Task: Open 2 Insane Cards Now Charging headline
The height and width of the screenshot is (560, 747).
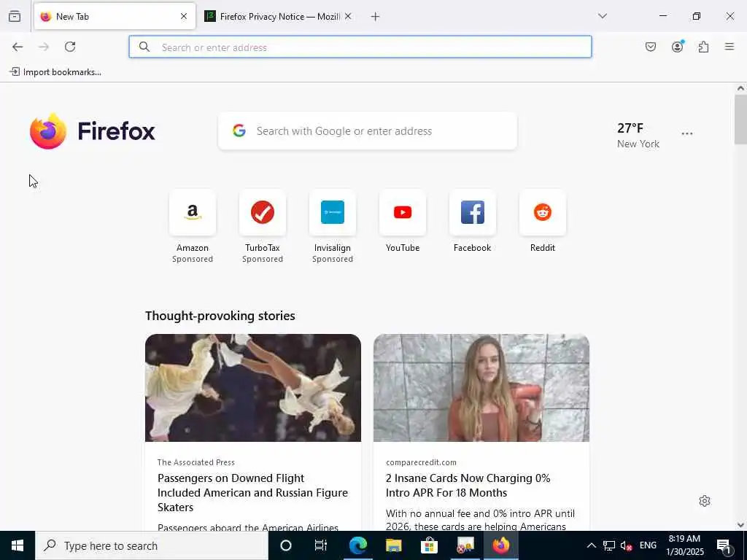Action: (468, 485)
